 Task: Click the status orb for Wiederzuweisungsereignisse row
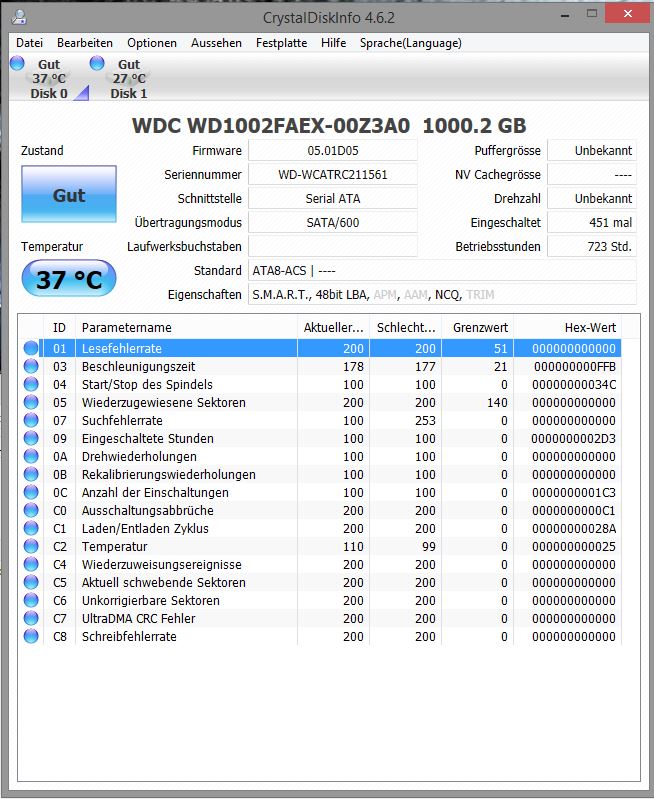click(31, 564)
